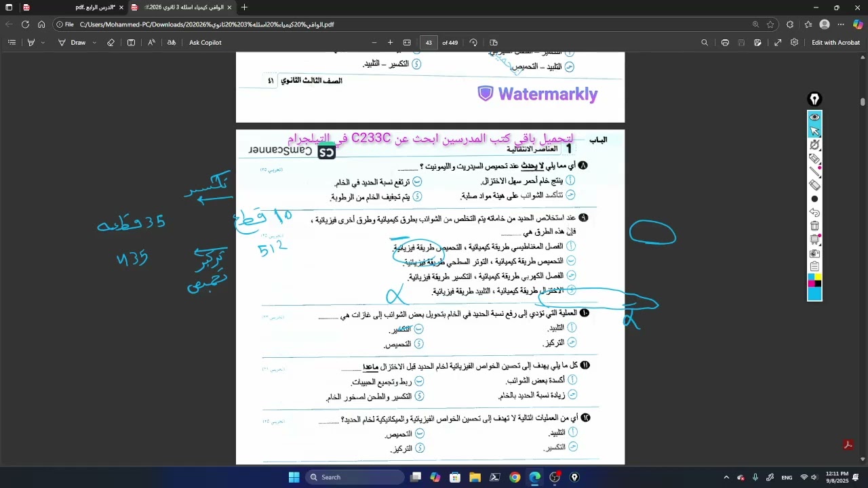The width and height of the screenshot is (868, 488).
Task: Select the cursor arrow tool in Epic Pen
Action: pyautogui.click(x=814, y=131)
